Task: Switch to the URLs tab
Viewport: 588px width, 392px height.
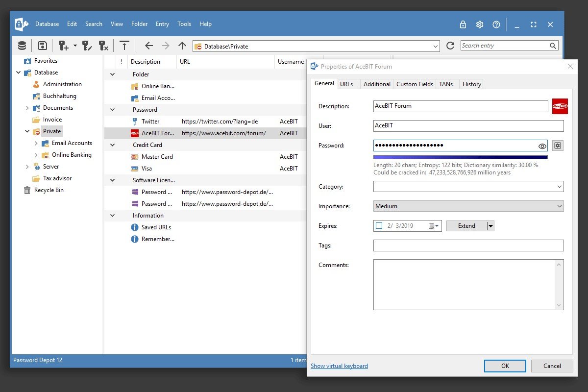Action: pyautogui.click(x=346, y=84)
